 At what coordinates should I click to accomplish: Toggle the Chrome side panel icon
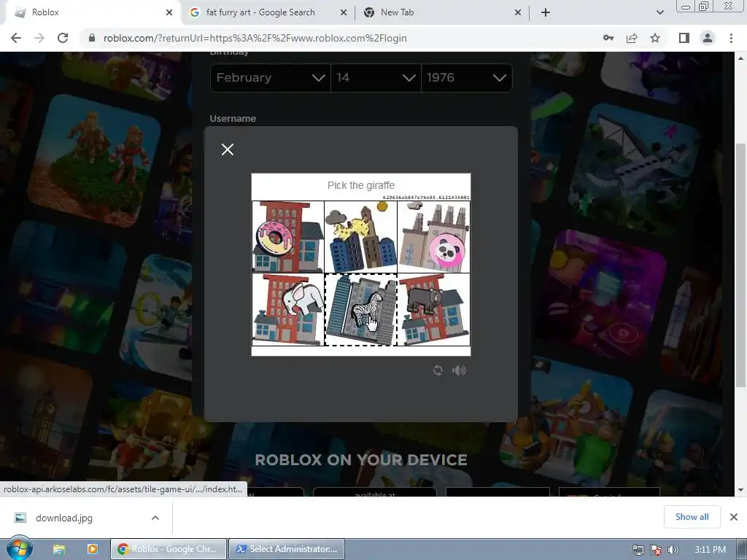tap(684, 38)
